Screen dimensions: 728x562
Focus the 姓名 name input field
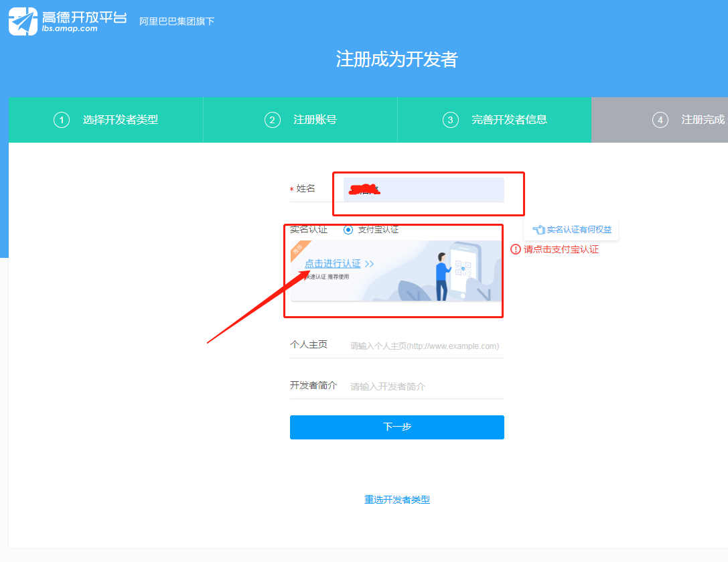[423, 190]
